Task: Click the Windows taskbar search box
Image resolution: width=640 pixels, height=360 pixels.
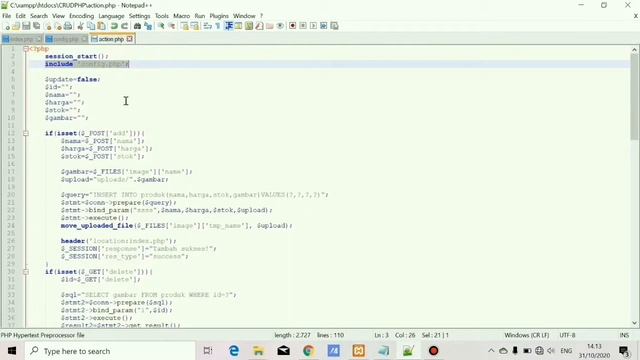Action: pos(110,351)
